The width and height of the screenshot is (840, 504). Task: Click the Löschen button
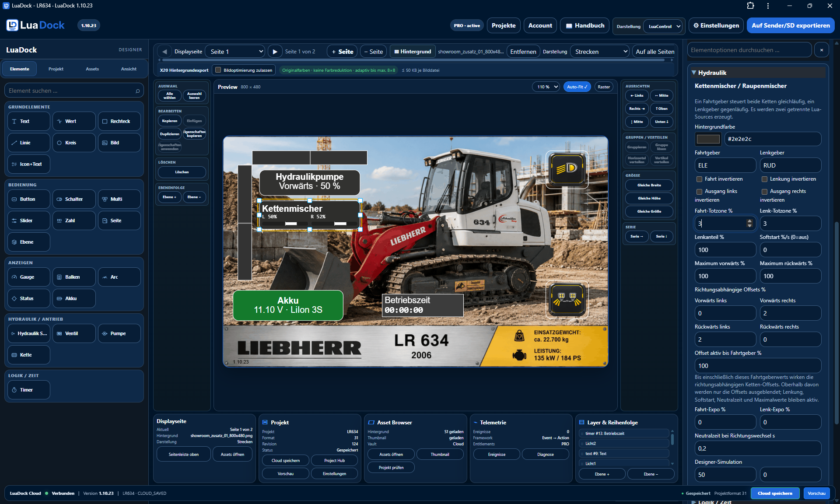point(182,172)
